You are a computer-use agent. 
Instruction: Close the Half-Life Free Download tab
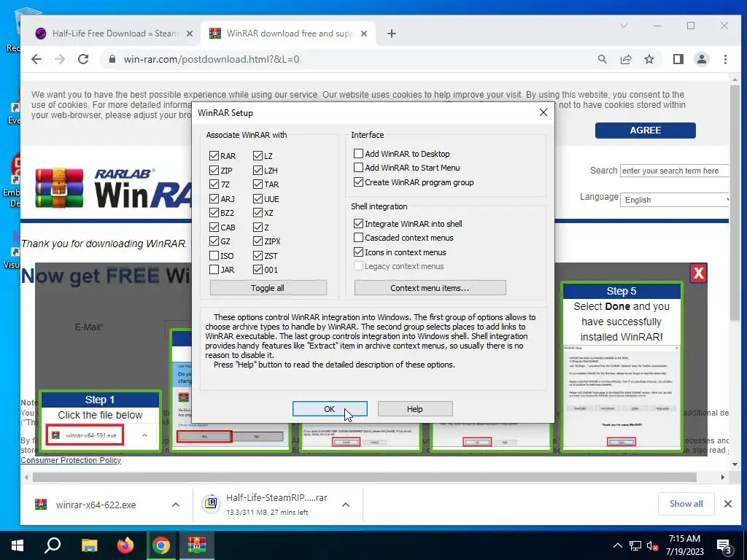190,34
